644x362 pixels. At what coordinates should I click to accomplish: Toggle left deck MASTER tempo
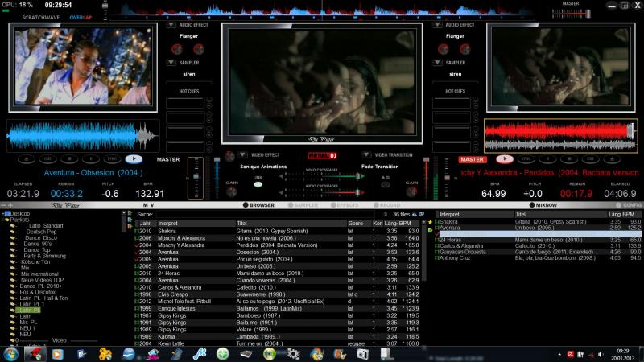(x=168, y=159)
